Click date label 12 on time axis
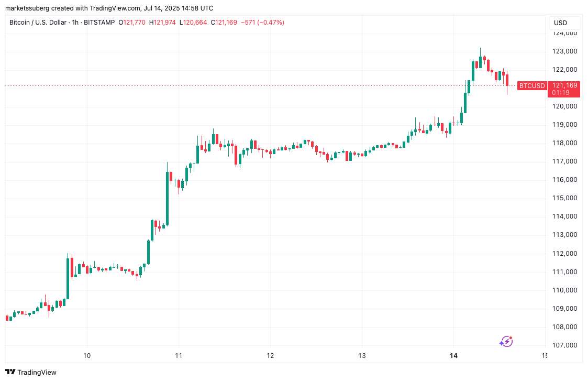This screenshot has height=381, width=588. coord(270,355)
